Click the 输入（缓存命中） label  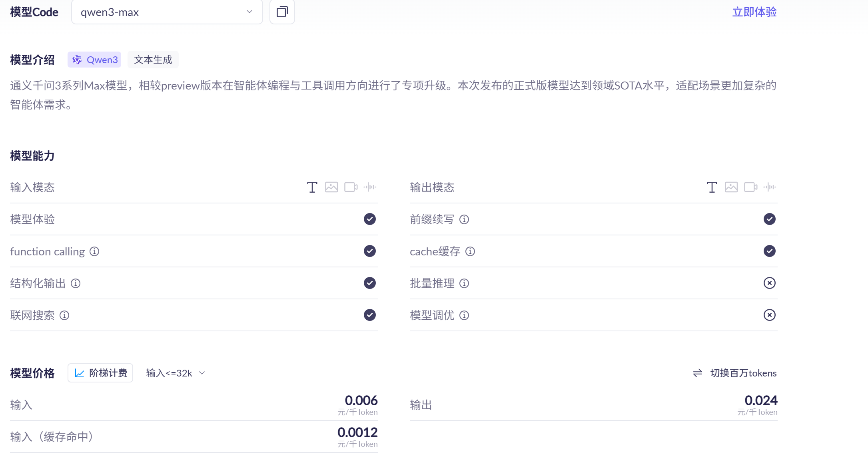tap(52, 436)
